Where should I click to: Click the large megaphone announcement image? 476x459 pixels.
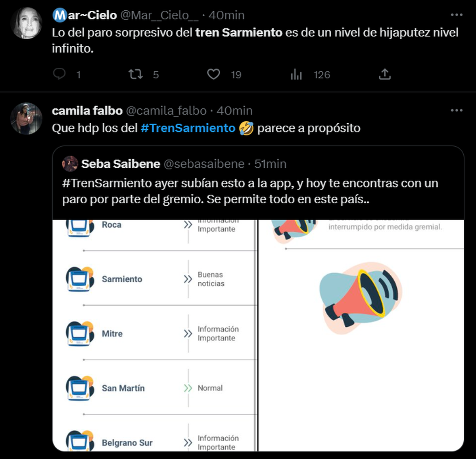[361, 297]
